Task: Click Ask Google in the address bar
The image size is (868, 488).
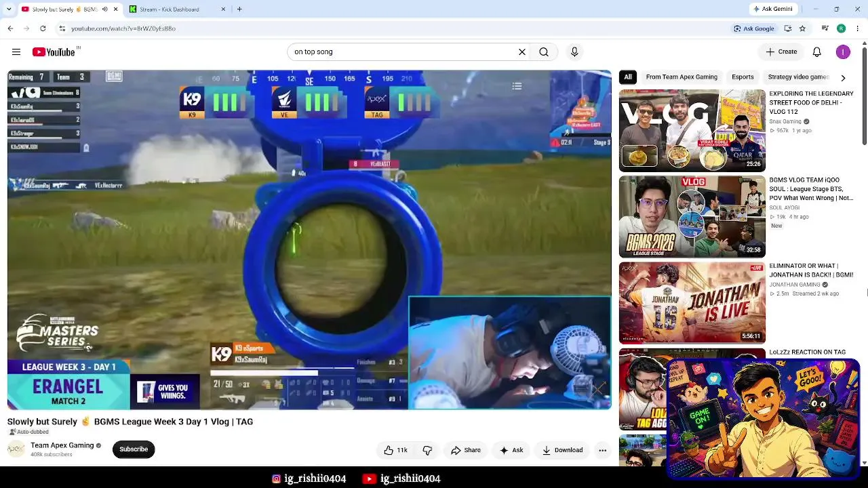Action: pyautogui.click(x=753, y=28)
